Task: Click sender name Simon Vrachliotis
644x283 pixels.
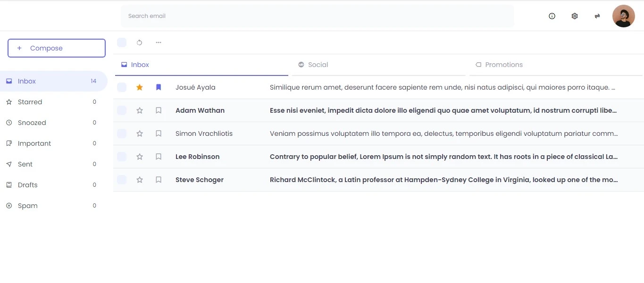Action: coord(204,133)
